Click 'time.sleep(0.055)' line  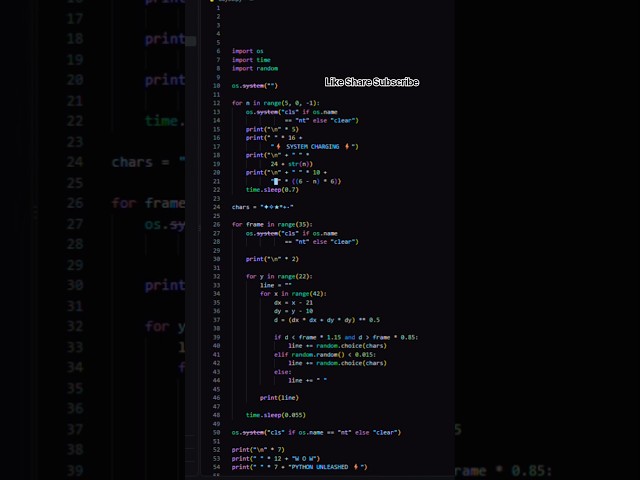pos(276,415)
